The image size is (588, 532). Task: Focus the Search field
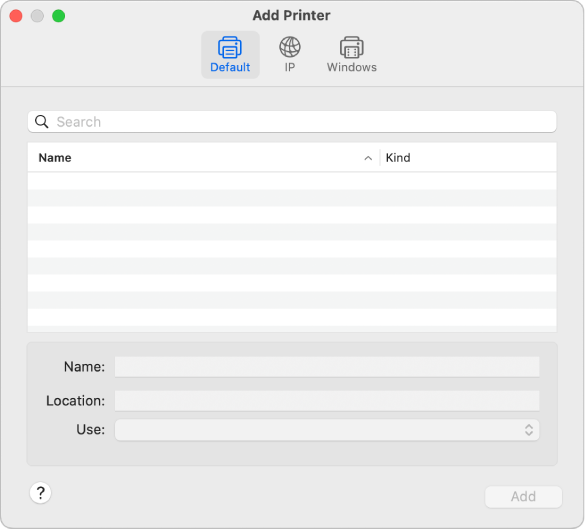tap(293, 122)
